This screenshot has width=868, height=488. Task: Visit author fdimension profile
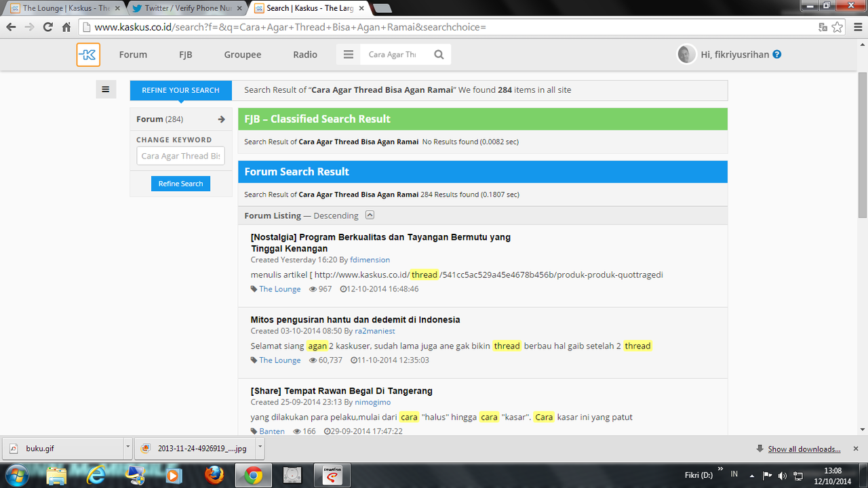pos(370,260)
